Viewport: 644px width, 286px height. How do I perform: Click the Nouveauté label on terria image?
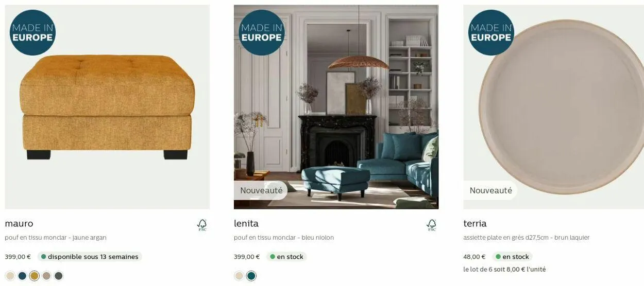point(490,190)
